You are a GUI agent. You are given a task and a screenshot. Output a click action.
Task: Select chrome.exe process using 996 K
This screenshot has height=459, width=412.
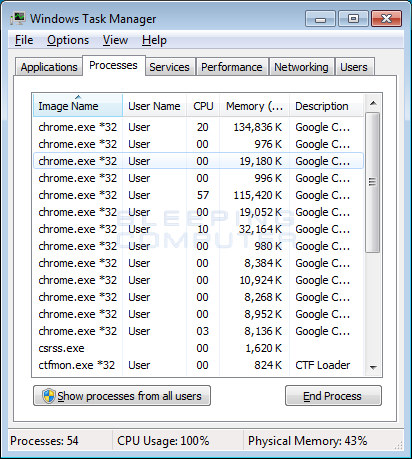pyautogui.click(x=198, y=178)
